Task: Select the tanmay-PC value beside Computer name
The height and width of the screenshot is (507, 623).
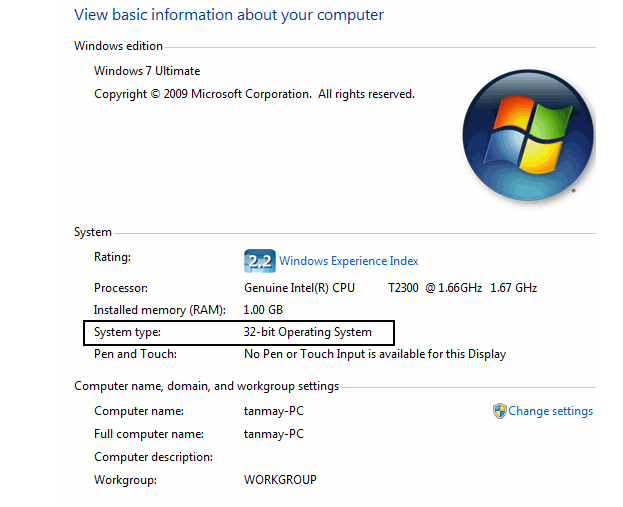Action: coord(274,411)
